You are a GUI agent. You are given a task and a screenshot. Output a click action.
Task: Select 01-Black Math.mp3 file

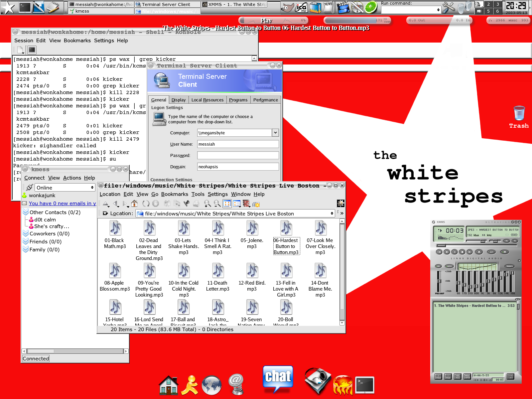pyautogui.click(x=115, y=235)
